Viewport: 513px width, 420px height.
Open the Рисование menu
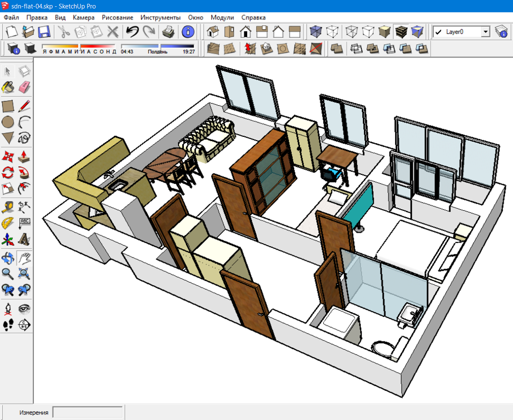[x=118, y=18]
